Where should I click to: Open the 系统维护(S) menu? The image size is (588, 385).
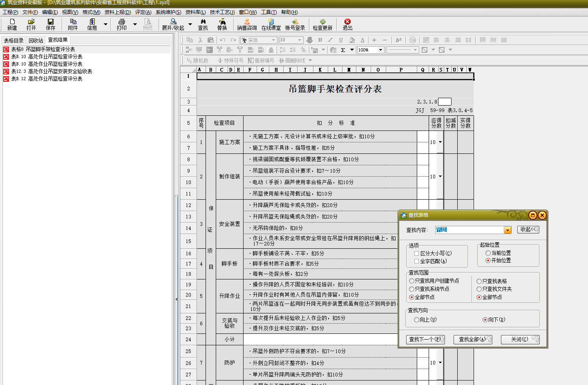(168, 12)
